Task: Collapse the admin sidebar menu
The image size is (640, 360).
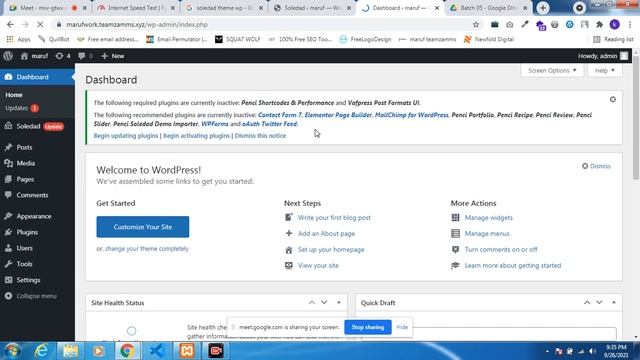Action: coord(36,296)
